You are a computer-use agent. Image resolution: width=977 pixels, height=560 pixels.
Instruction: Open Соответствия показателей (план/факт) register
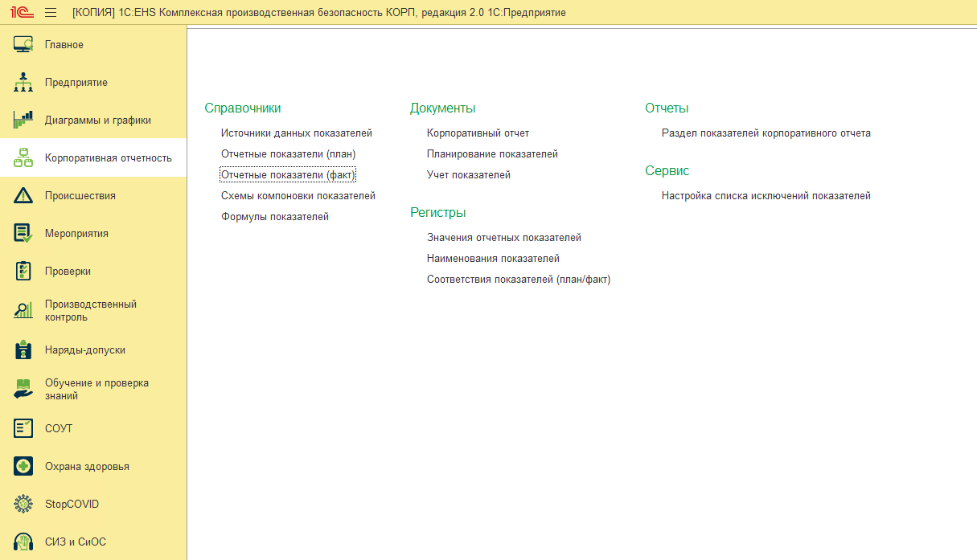[519, 280]
